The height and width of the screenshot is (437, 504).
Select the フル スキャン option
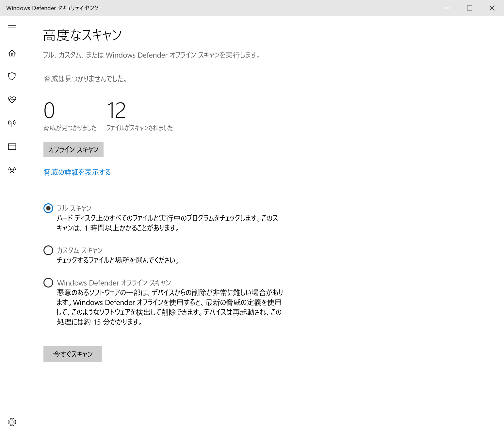tap(48, 208)
